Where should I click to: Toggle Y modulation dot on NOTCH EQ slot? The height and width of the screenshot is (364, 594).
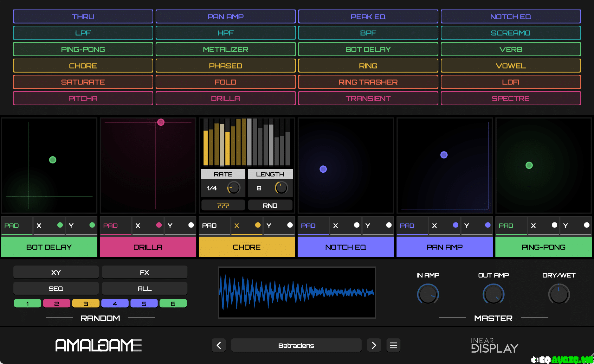coord(389,225)
